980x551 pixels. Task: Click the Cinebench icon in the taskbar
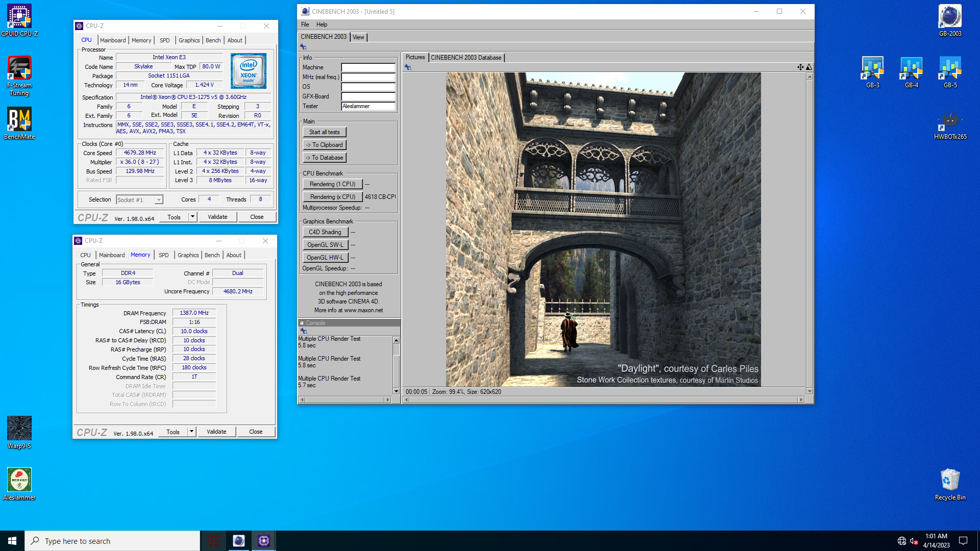click(x=238, y=541)
